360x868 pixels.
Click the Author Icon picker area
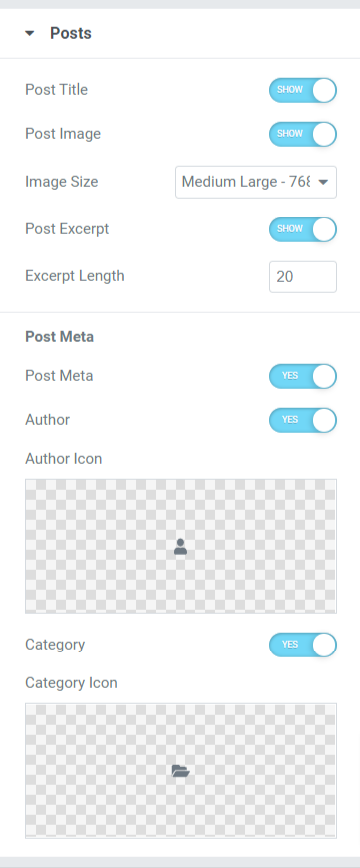(x=180, y=546)
